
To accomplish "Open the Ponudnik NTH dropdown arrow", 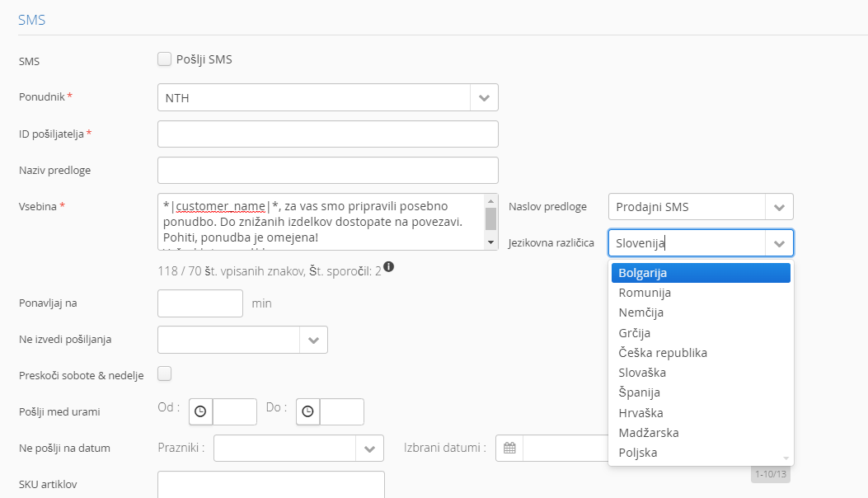I will coord(485,98).
